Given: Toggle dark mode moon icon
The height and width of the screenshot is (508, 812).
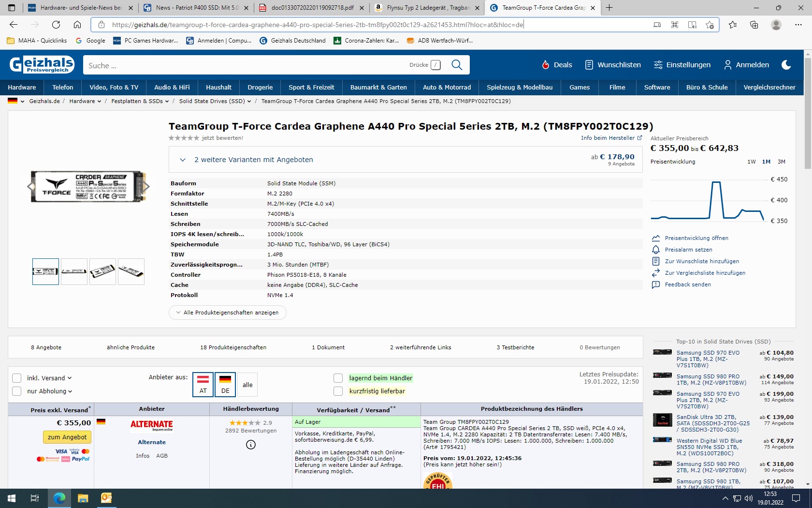Looking at the screenshot, I should (786, 65).
